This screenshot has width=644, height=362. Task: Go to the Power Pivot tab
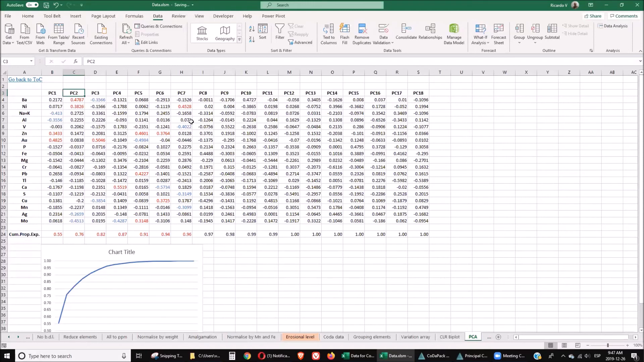[x=273, y=16]
